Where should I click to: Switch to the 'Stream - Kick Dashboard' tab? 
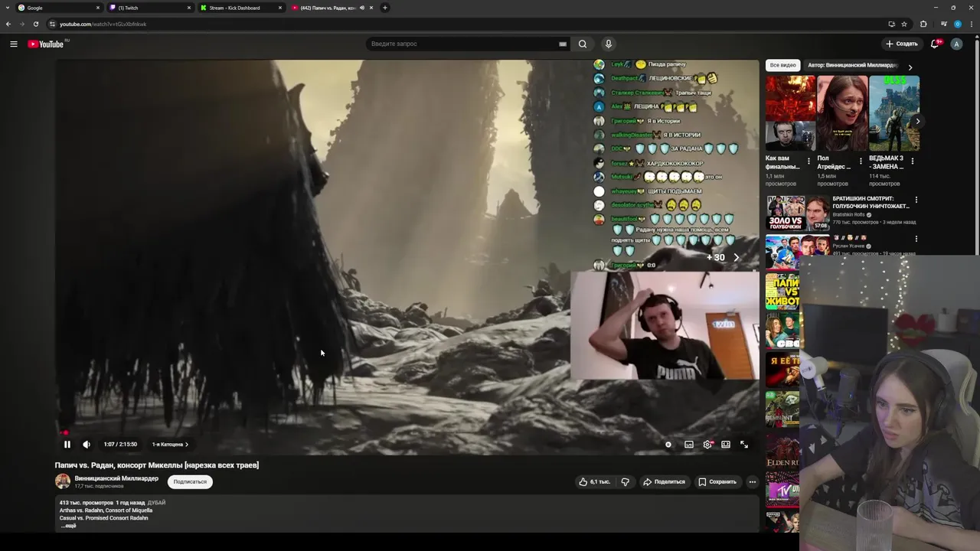coord(241,8)
